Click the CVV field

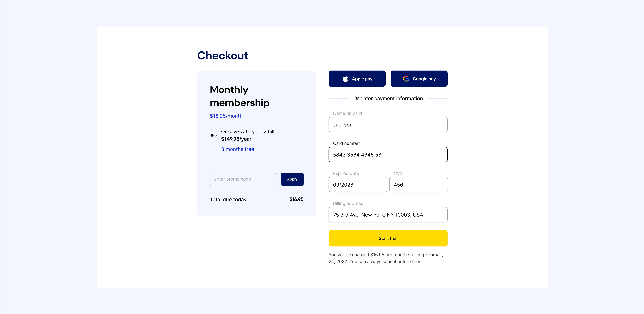418,184
